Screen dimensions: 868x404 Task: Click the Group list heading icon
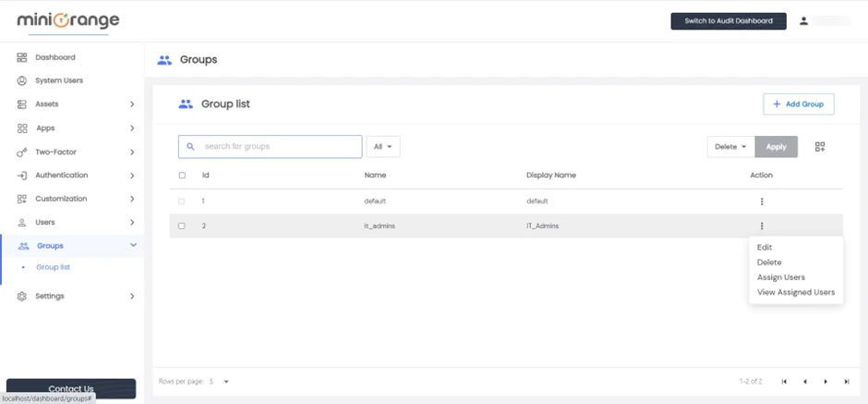[186, 104]
